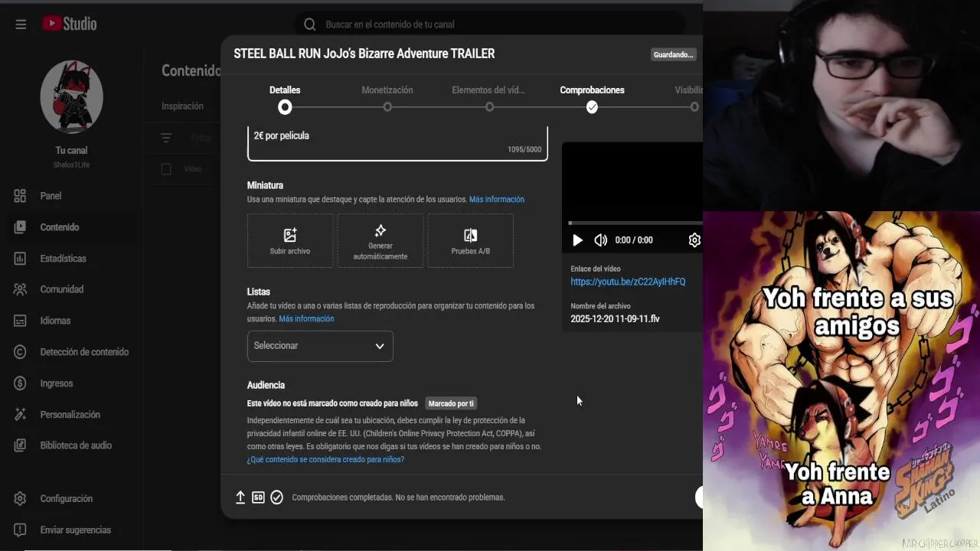Click the upload status arrow icon
This screenshot has height=551, width=980.
240,497
